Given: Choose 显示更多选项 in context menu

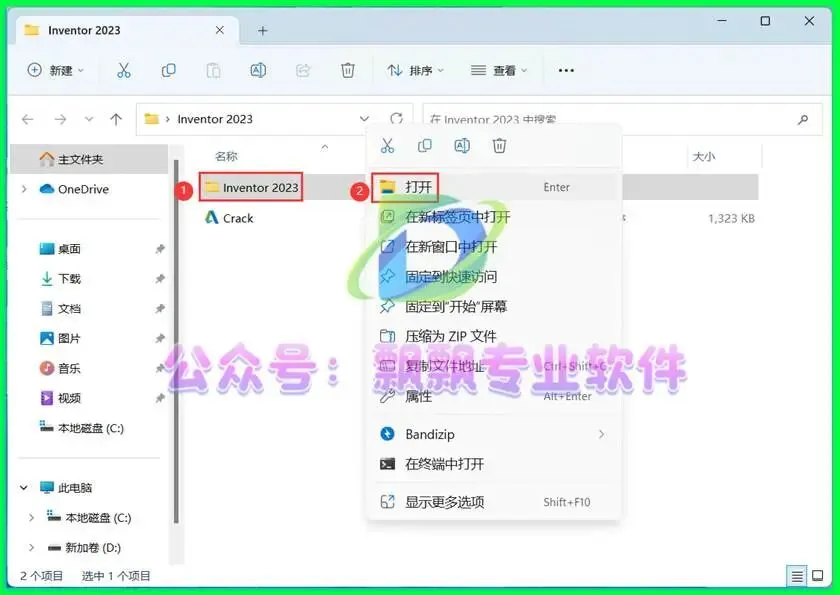Looking at the screenshot, I should [x=493, y=502].
